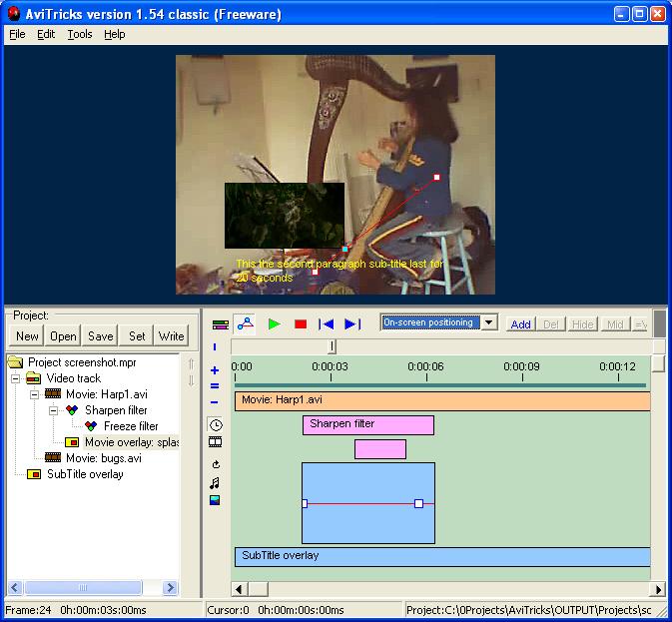Click the right keyframe handle in blue clip

[418, 503]
